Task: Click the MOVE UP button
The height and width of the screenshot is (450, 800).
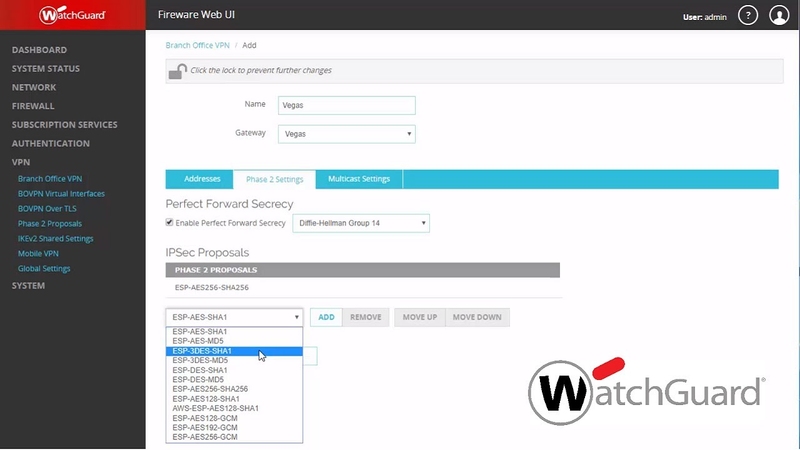Action: pos(420,317)
